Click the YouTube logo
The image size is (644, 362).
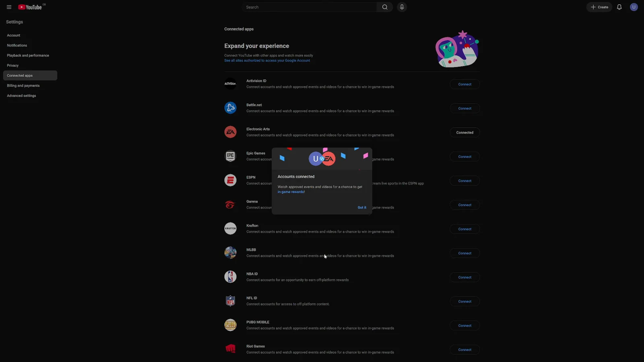coord(30,7)
